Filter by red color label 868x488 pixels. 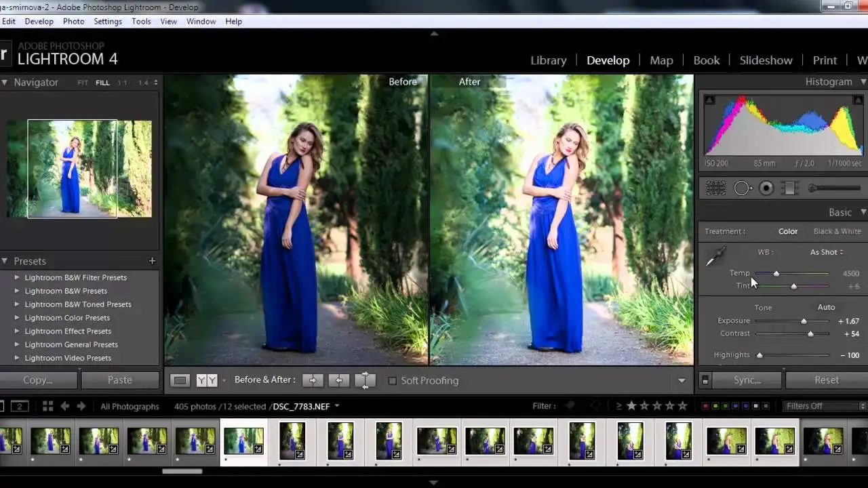coord(705,406)
